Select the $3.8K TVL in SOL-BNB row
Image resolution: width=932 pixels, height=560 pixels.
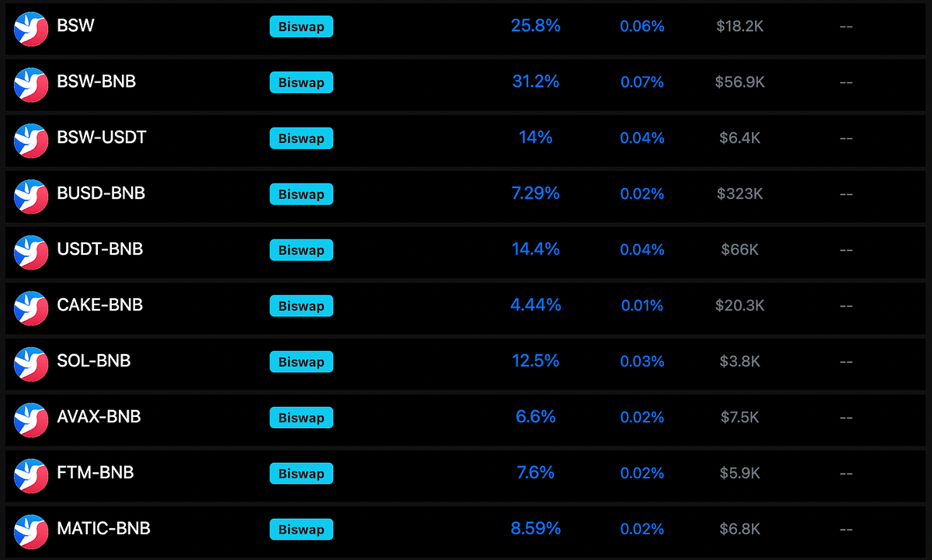point(740,361)
